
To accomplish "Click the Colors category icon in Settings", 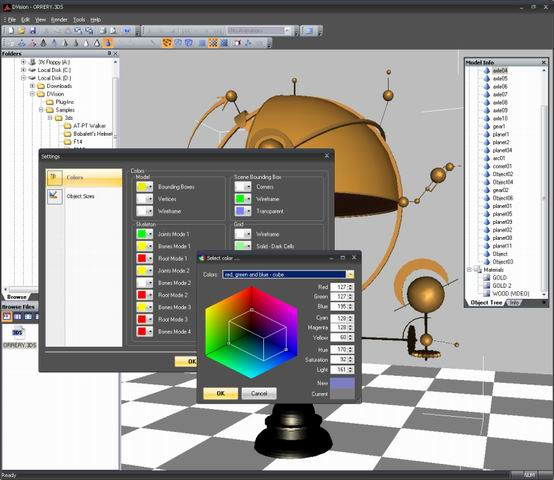I will pos(55,178).
